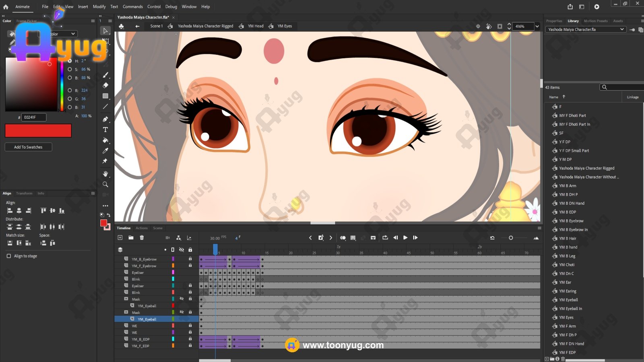The width and height of the screenshot is (644, 362).
Task: Click the Loop playback icon
Action: (385, 238)
